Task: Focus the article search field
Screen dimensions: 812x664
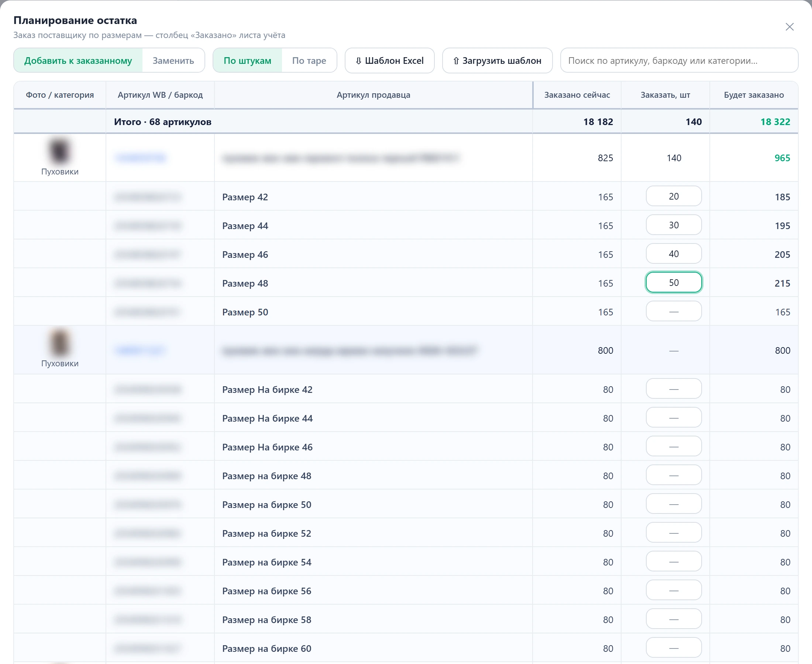Action: (679, 60)
